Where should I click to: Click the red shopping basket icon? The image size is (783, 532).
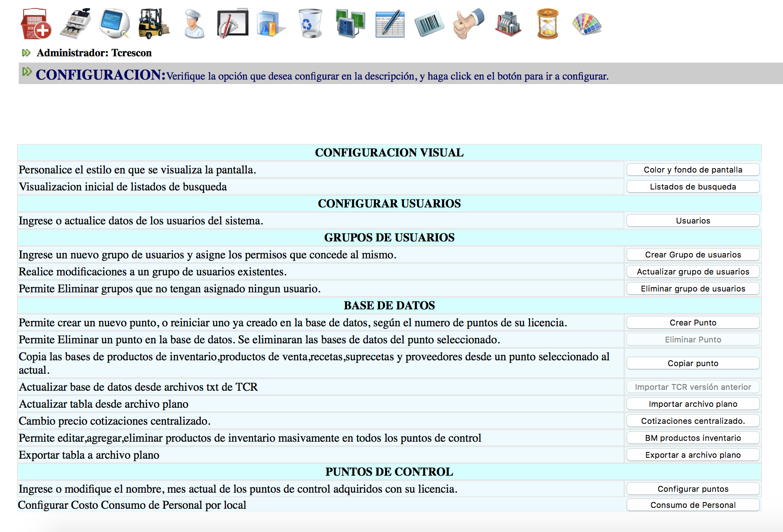pyautogui.click(x=36, y=24)
